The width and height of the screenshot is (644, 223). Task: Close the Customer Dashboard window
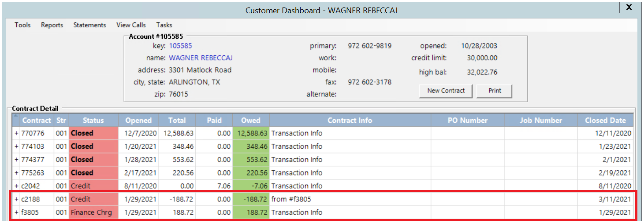coord(629,7)
